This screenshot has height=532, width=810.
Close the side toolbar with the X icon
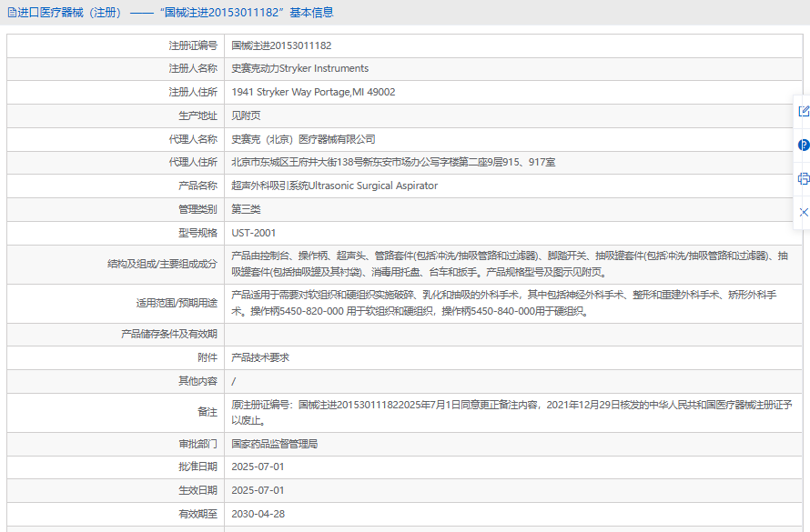804,212
